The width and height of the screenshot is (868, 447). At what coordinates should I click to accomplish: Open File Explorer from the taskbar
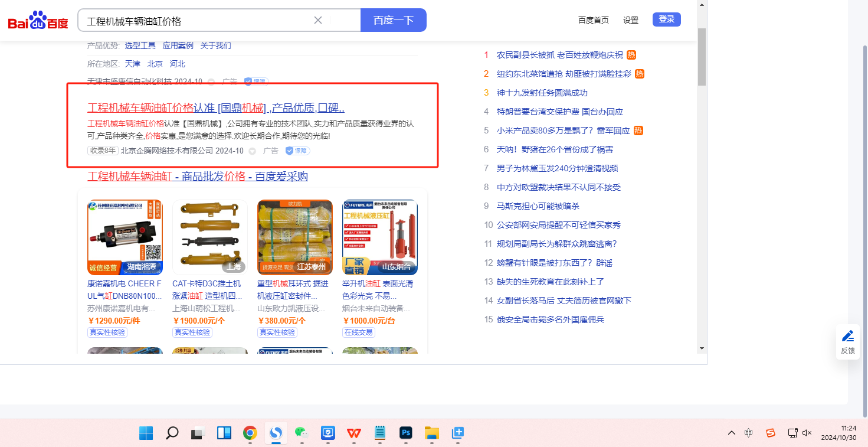pos(431,433)
